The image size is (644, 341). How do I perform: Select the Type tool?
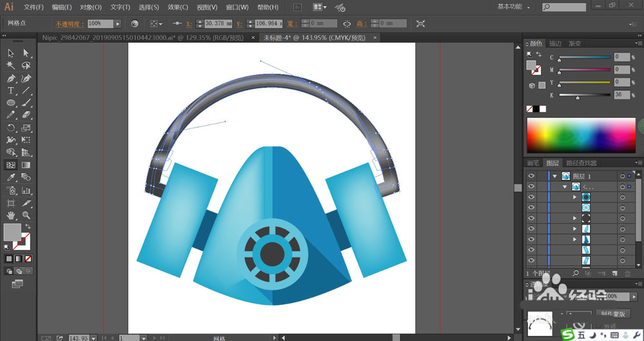tap(11, 90)
